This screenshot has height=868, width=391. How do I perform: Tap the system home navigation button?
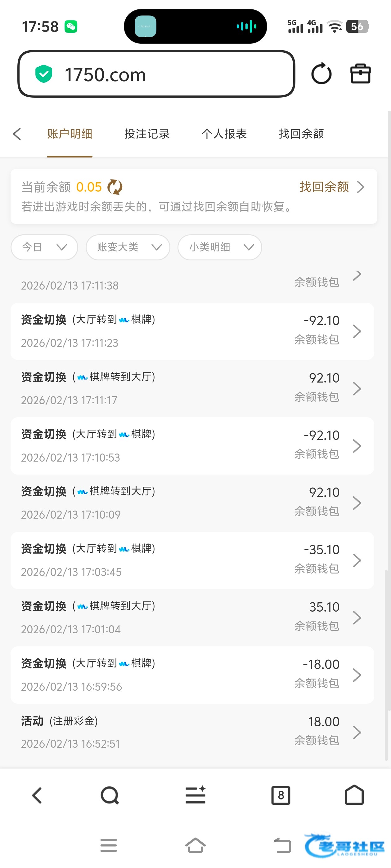point(195,845)
